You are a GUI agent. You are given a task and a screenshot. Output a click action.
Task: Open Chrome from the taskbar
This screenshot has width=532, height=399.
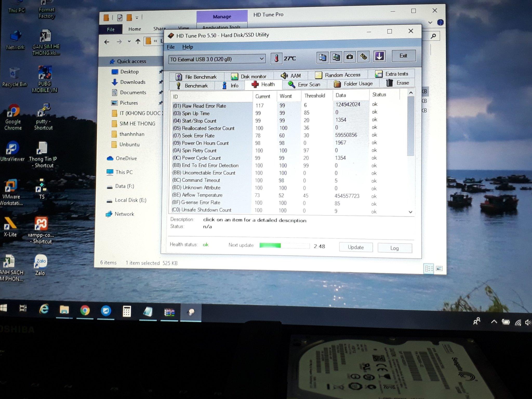(85, 310)
